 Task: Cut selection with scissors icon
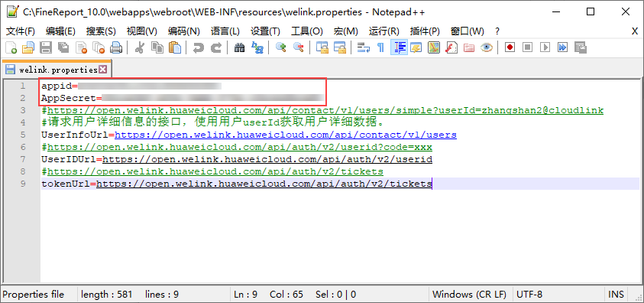click(140, 47)
